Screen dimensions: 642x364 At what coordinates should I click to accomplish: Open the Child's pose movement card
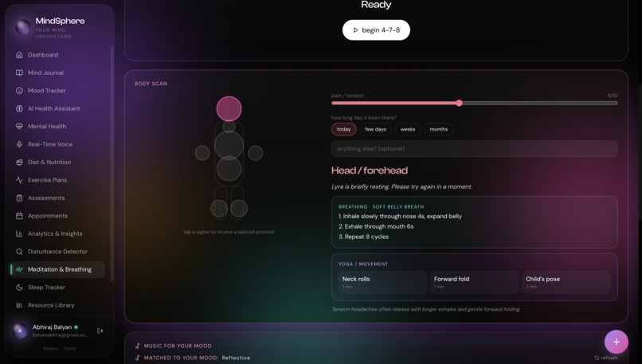point(566,282)
